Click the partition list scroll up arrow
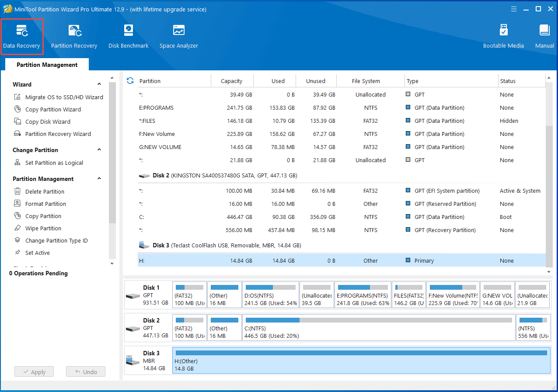558x392 pixels. [x=549, y=78]
